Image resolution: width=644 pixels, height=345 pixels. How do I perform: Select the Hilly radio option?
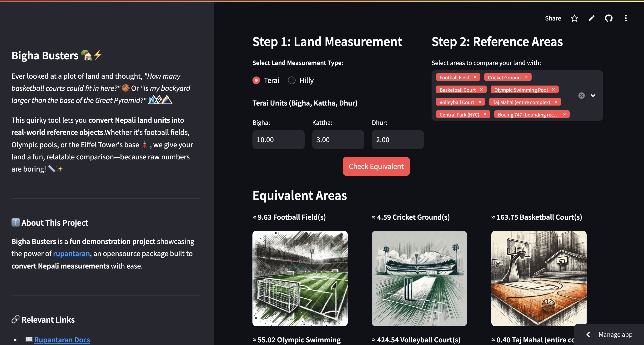[292, 80]
